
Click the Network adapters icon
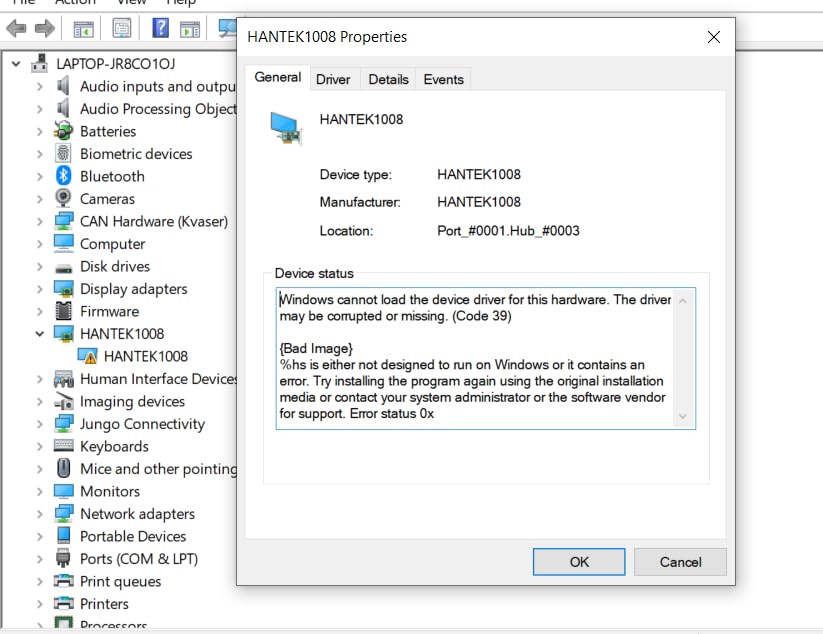click(64, 513)
